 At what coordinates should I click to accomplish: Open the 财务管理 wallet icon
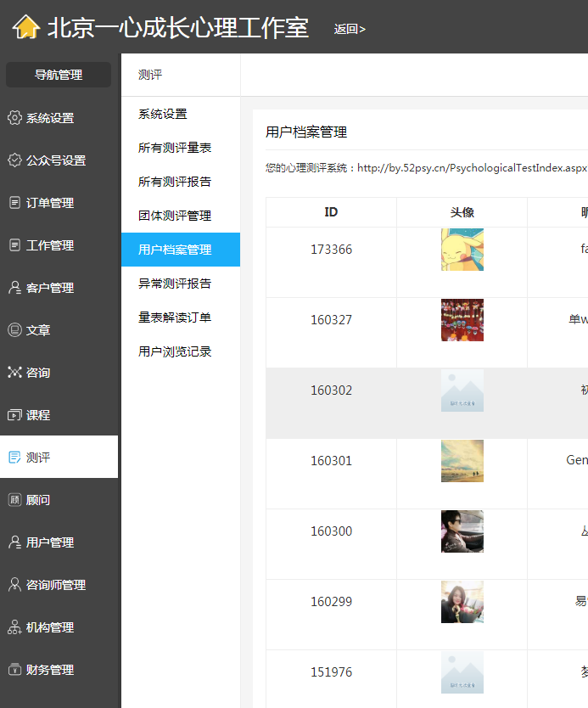(14, 670)
